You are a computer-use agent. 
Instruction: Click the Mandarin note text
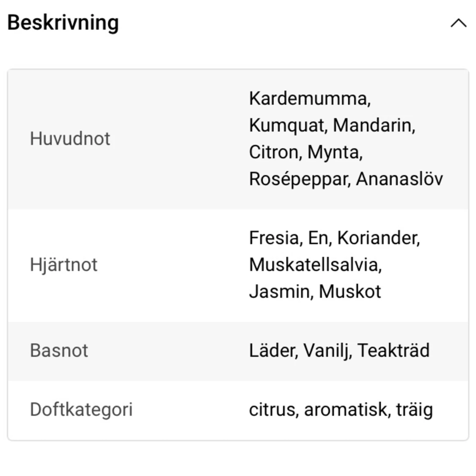pos(373,125)
